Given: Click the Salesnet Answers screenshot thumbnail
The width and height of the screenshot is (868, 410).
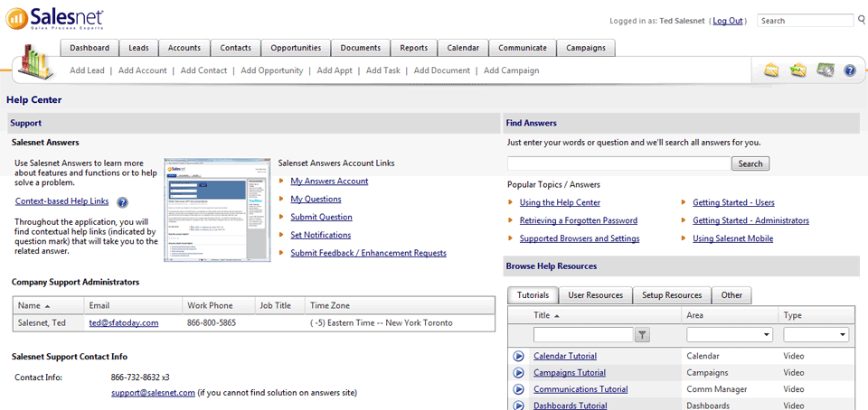Looking at the screenshot, I should (x=217, y=210).
